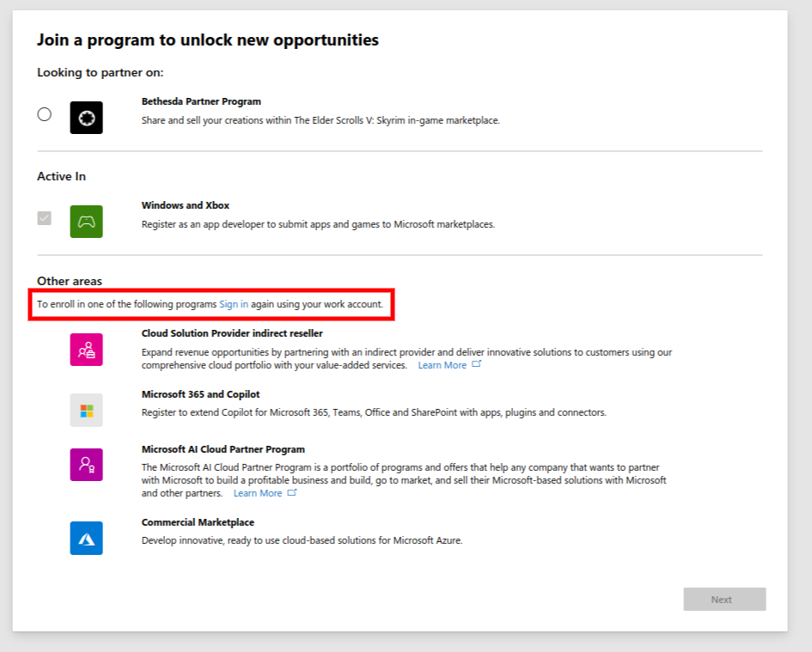Click the Commercial Marketplace heading
The height and width of the screenshot is (652, 812).
point(198,521)
